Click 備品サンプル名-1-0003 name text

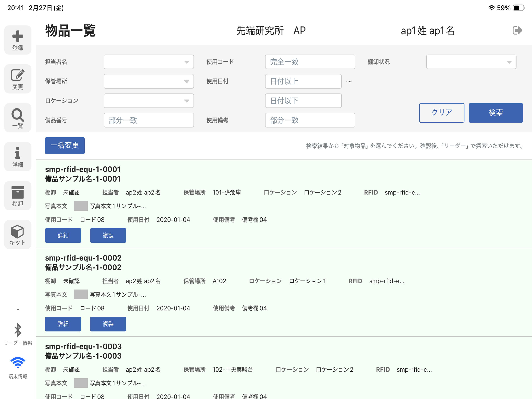(x=83, y=356)
